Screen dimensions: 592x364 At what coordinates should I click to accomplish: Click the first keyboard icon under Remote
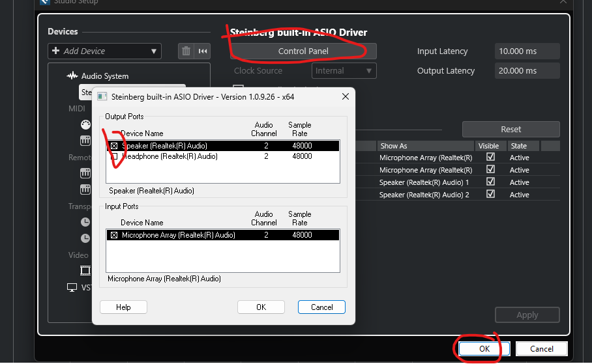(85, 173)
